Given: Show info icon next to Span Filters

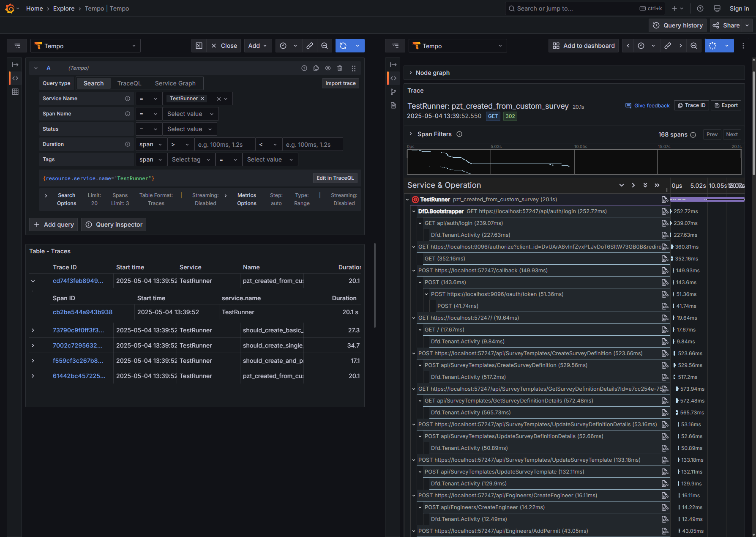Looking at the screenshot, I should 459,134.
